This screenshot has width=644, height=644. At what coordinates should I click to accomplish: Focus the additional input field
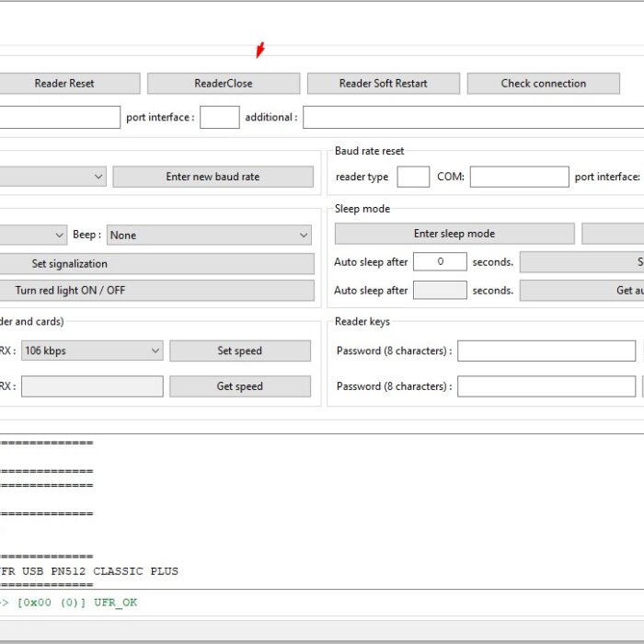pos(473,117)
